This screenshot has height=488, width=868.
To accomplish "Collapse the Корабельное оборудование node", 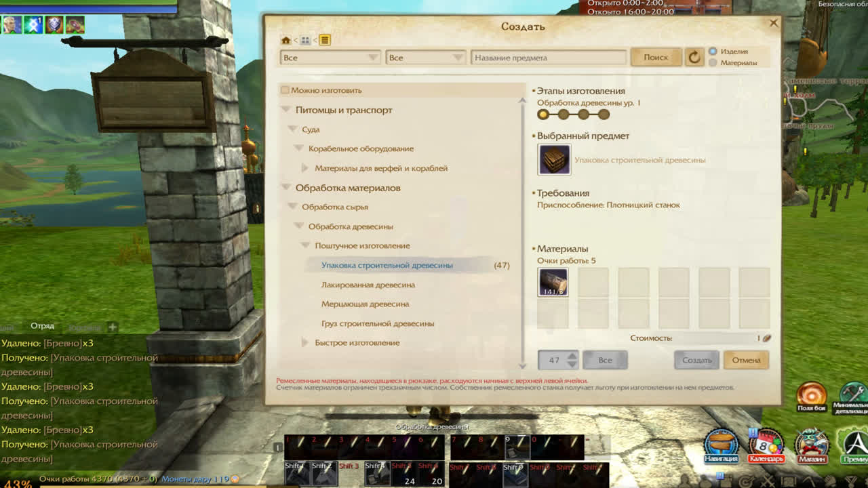I will [x=298, y=148].
